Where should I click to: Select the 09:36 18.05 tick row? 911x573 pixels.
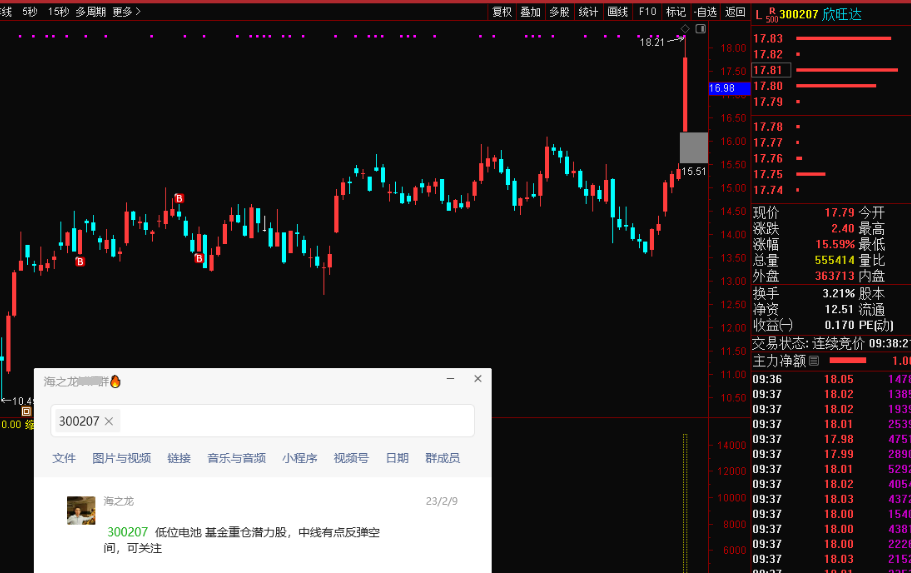831,379
